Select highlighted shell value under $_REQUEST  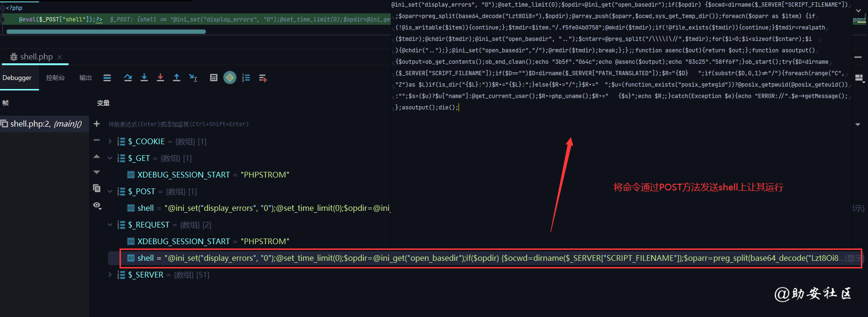(490, 258)
